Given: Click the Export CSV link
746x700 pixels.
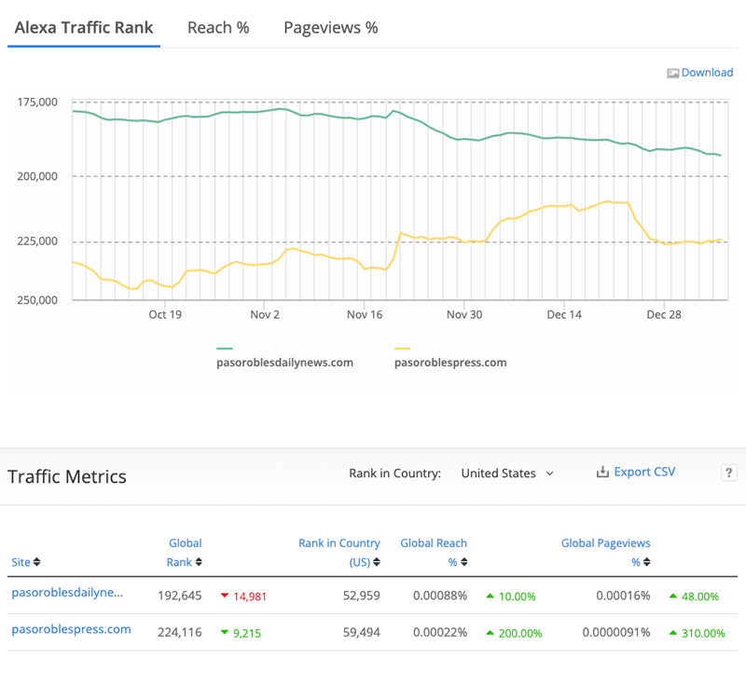Looking at the screenshot, I should pos(643,473).
